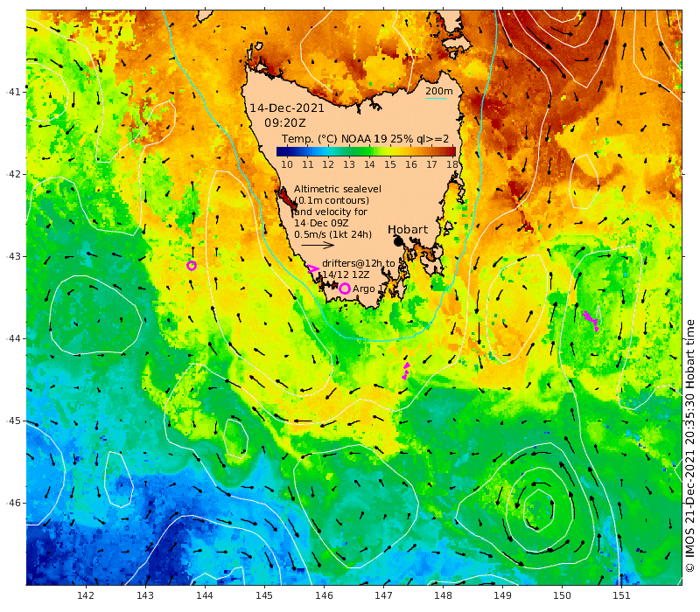Click the 0.5m/s velocity reference arrow
The width and height of the screenshot is (700, 612).
click(x=318, y=245)
